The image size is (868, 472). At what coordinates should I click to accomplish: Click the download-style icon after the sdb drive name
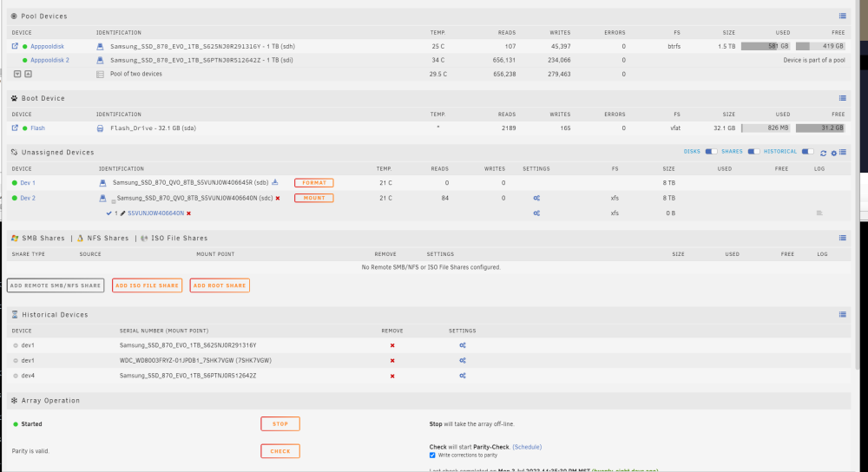pos(275,182)
